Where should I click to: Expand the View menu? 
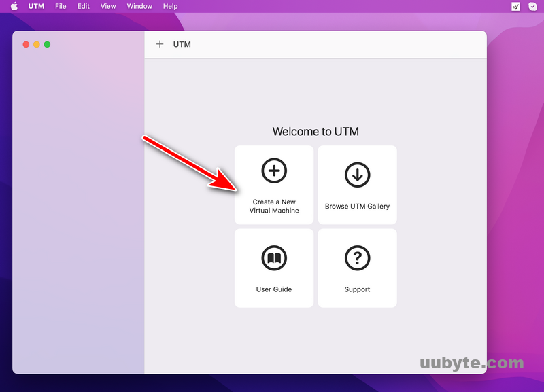click(x=108, y=6)
